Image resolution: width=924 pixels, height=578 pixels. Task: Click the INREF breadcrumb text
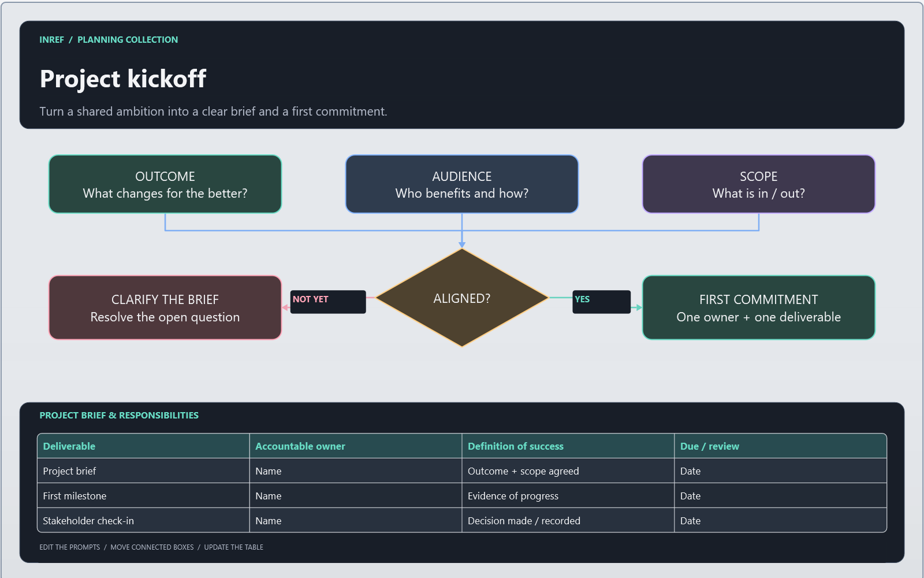tap(52, 40)
